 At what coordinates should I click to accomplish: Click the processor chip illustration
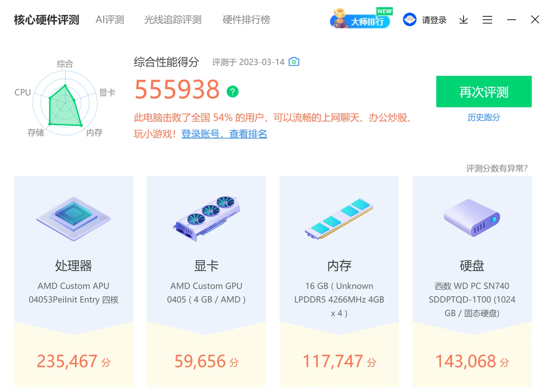(74, 219)
